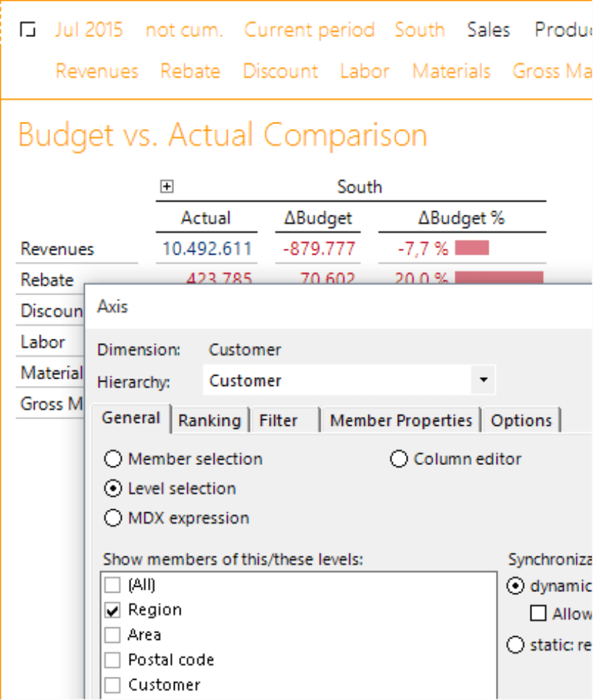Switch to the Member Properties tab
The image size is (593, 700).
coord(401,420)
